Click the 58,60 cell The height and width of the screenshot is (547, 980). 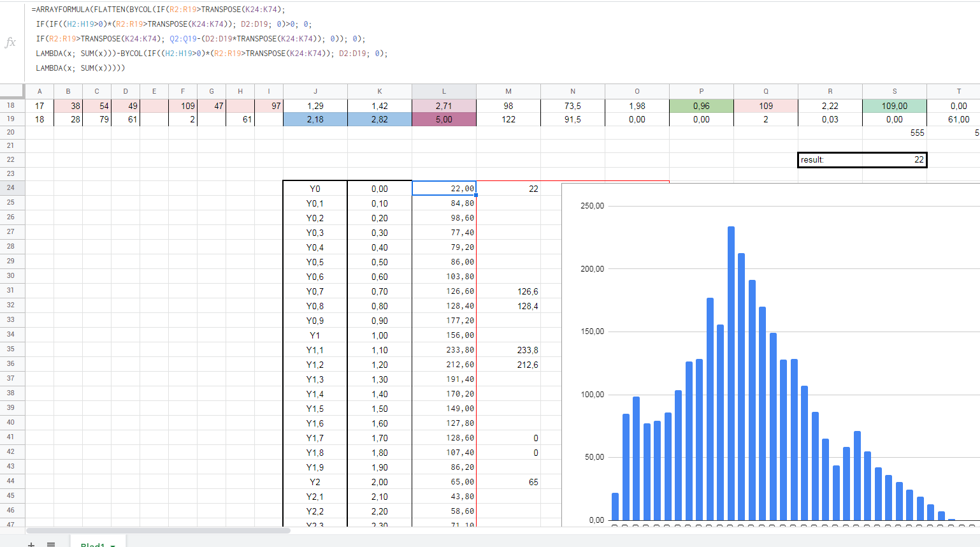point(444,511)
